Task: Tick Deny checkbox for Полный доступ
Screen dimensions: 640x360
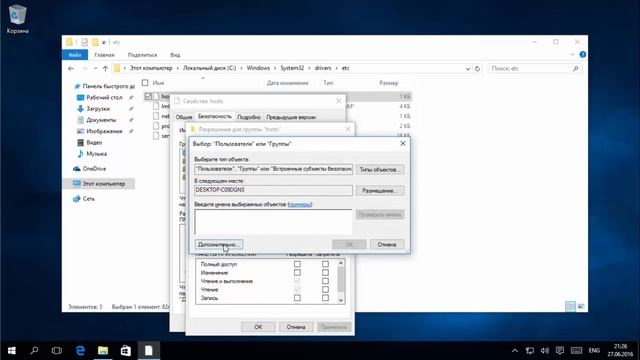Action: point(325,264)
